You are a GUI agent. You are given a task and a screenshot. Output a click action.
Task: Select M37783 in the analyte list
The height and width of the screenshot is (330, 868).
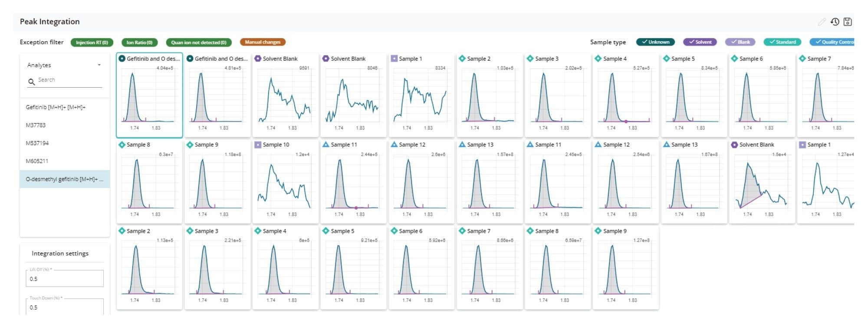pos(36,125)
